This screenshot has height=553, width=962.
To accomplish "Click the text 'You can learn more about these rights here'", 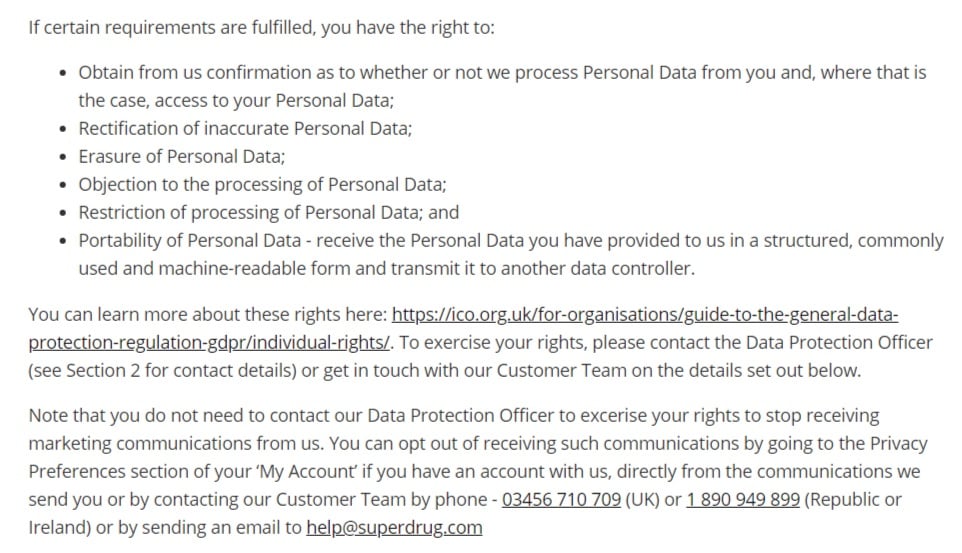I will coord(207,315).
